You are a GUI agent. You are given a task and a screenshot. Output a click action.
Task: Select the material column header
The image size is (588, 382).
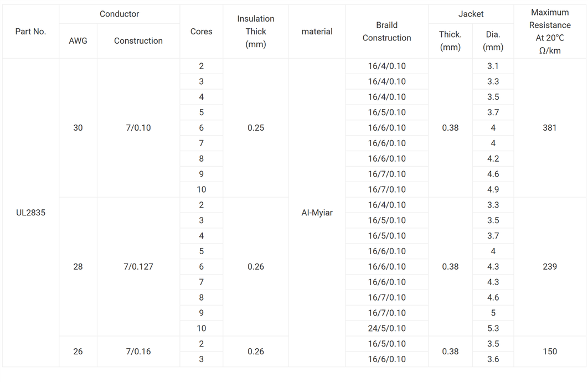pos(317,32)
